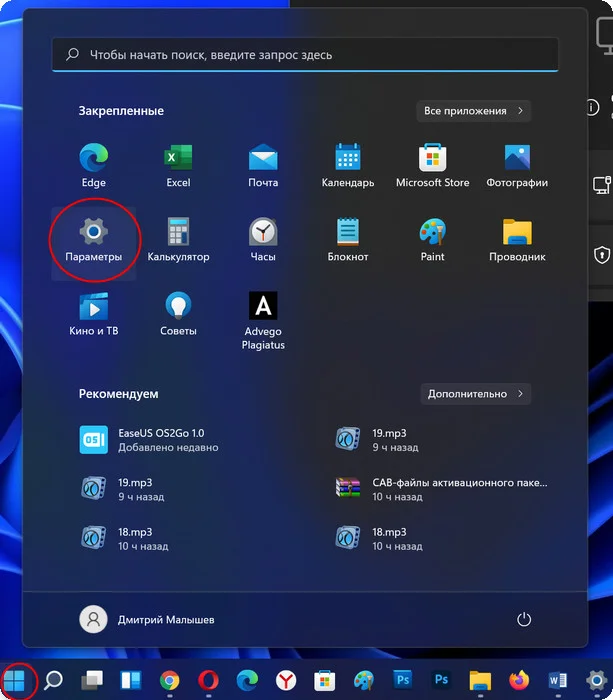Expand the Все приложения list
Image resolution: width=613 pixels, height=700 pixels.
tap(473, 111)
